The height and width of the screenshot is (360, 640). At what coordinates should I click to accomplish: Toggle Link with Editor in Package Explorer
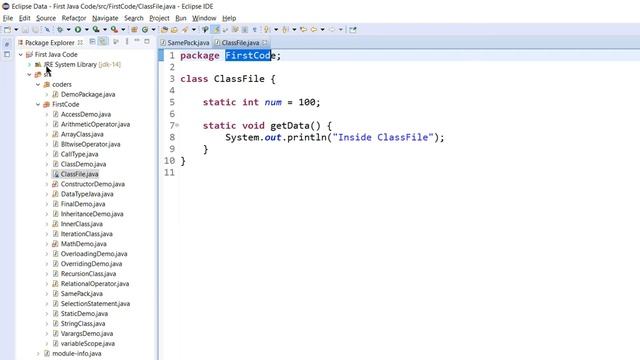103,42
